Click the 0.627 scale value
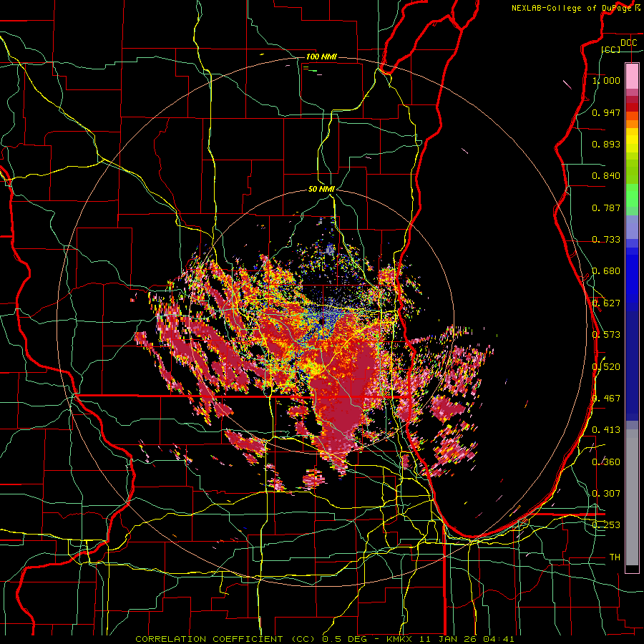The height and width of the screenshot is (644, 644). coord(606,303)
